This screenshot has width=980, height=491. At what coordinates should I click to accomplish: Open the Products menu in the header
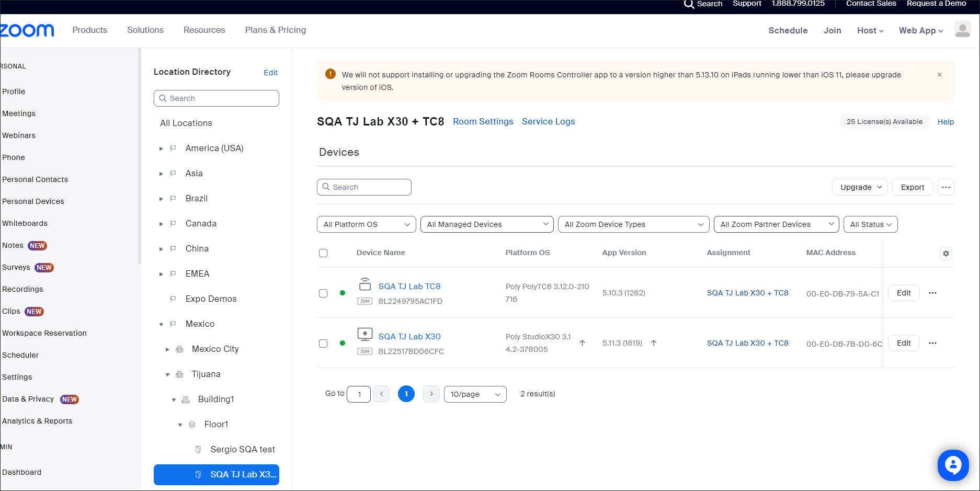click(x=89, y=30)
